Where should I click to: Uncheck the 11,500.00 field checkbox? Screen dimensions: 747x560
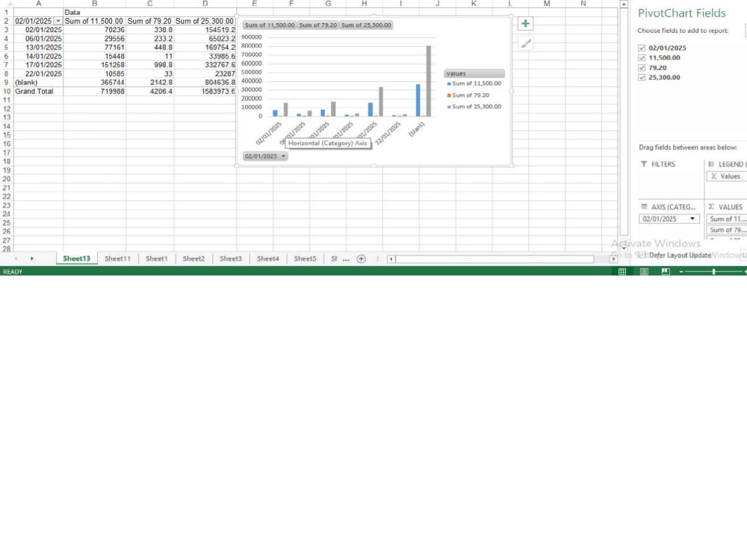point(642,57)
